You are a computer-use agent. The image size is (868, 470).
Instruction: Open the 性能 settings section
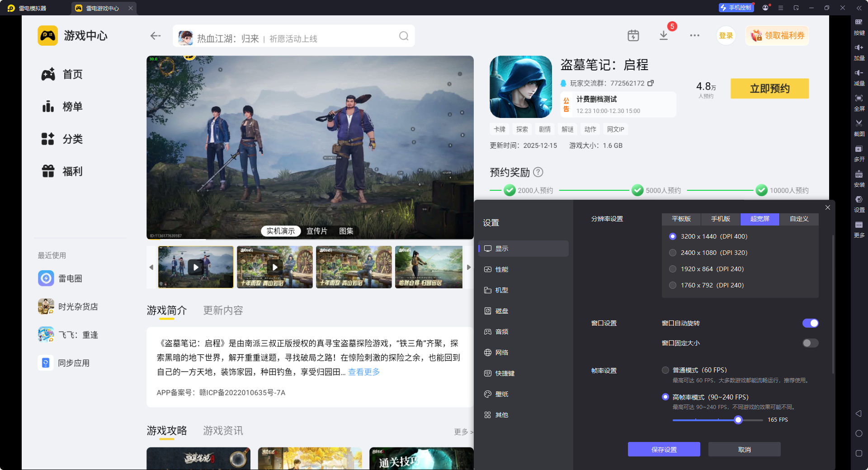(x=501, y=269)
